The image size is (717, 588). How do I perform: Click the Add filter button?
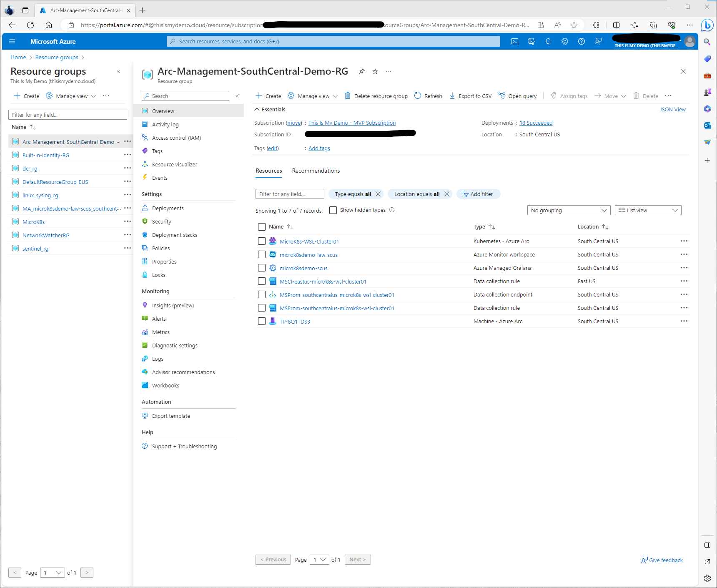(478, 194)
